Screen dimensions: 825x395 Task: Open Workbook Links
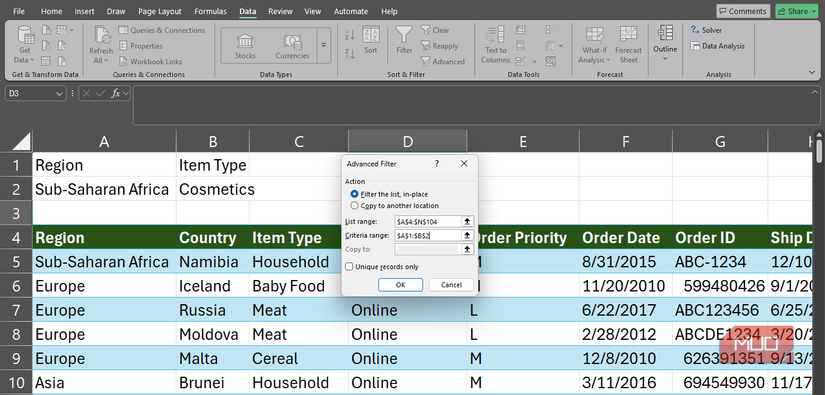point(150,62)
